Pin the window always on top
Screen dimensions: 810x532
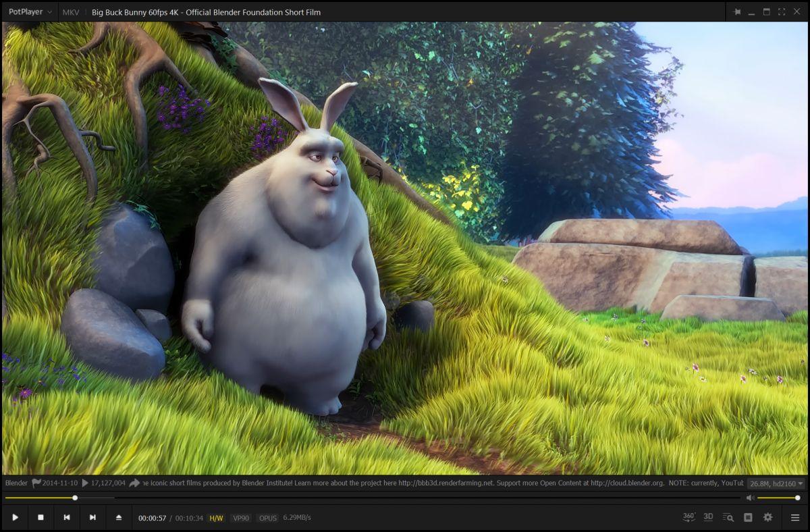click(x=736, y=12)
